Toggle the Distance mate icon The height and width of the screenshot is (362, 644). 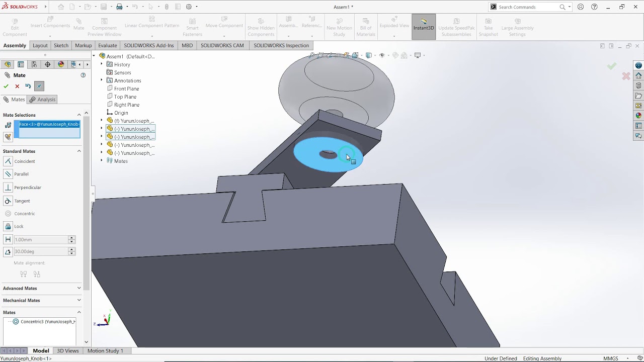[8, 240]
